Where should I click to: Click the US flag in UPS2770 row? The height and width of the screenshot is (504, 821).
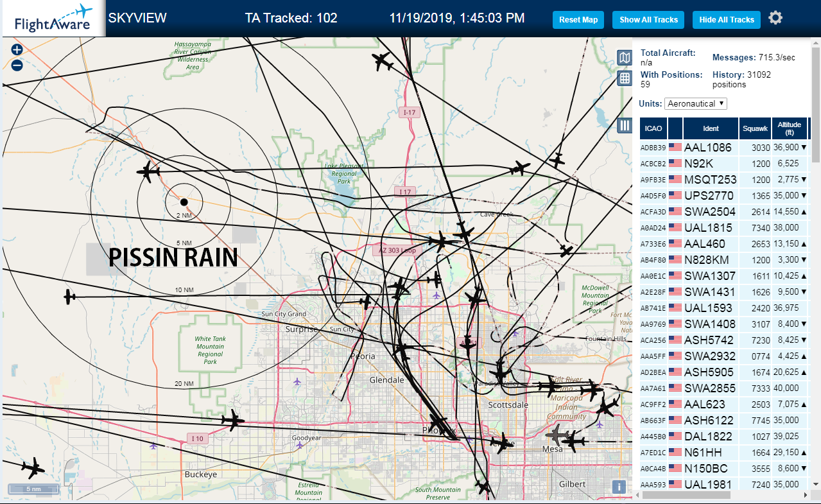point(675,195)
